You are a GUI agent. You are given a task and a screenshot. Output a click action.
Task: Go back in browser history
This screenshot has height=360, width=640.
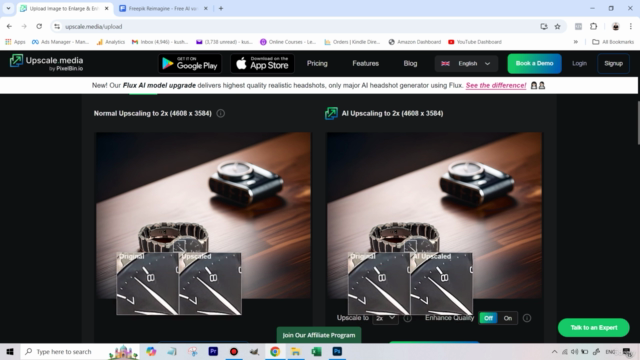click(x=9, y=27)
